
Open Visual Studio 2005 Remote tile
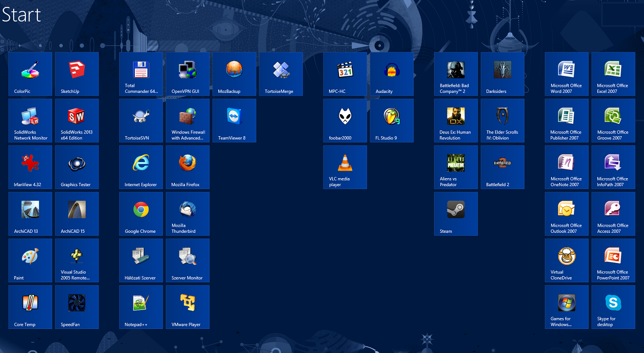pyautogui.click(x=77, y=261)
